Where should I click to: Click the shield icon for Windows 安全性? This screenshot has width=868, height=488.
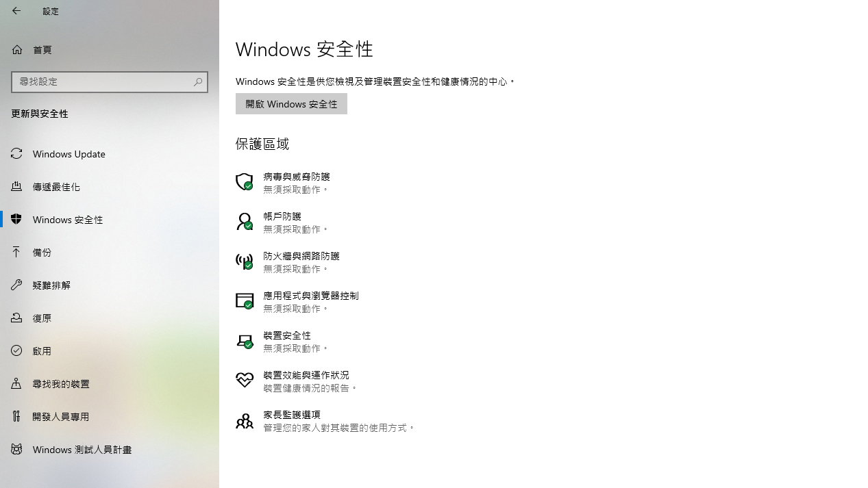pyautogui.click(x=16, y=219)
